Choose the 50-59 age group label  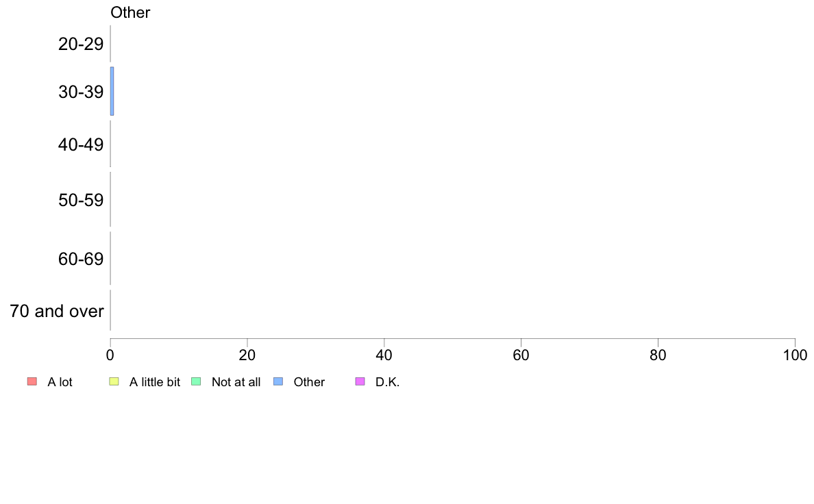click(x=81, y=200)
